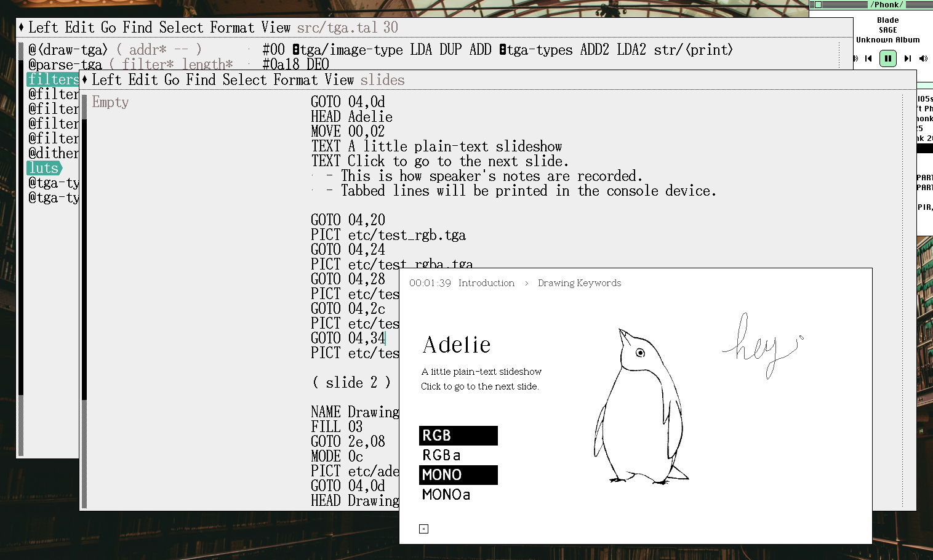Screen dimensions: 933x560
Task: Click the Introduction breadcrumb link
Action: coord(486,283)
